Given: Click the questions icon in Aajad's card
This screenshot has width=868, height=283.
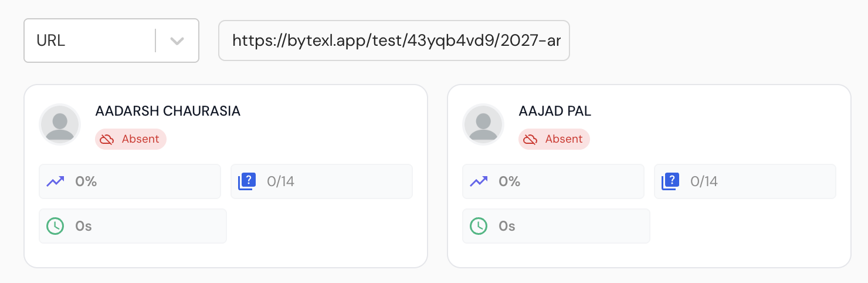Looking at the screenshot, I should pyautogui.click(x=671, y=181).
